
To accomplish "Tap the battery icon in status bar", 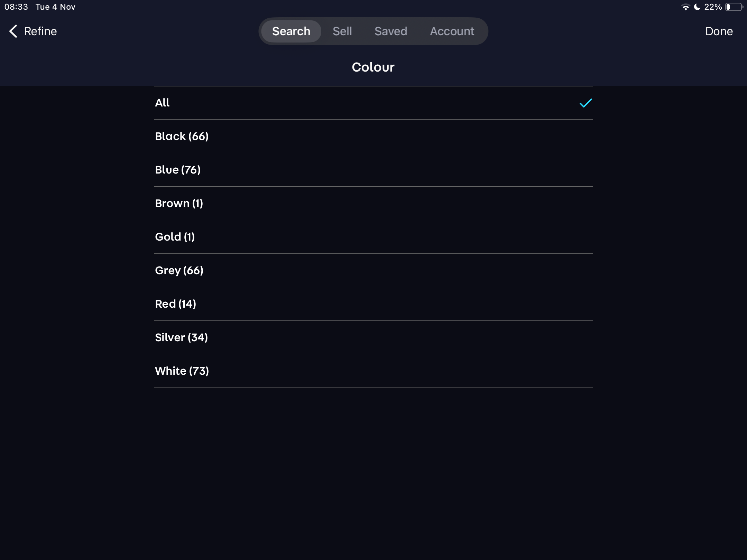I will [734, 7].
